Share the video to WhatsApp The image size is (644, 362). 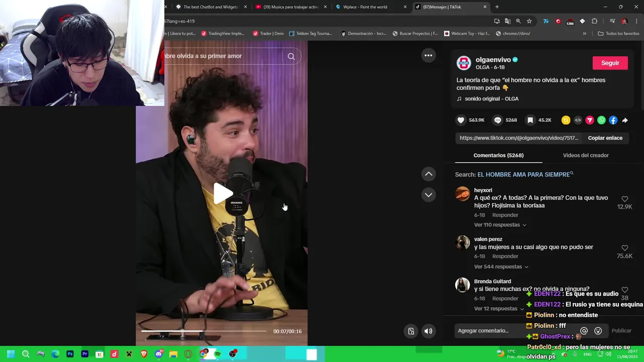[x=601, y=120]
